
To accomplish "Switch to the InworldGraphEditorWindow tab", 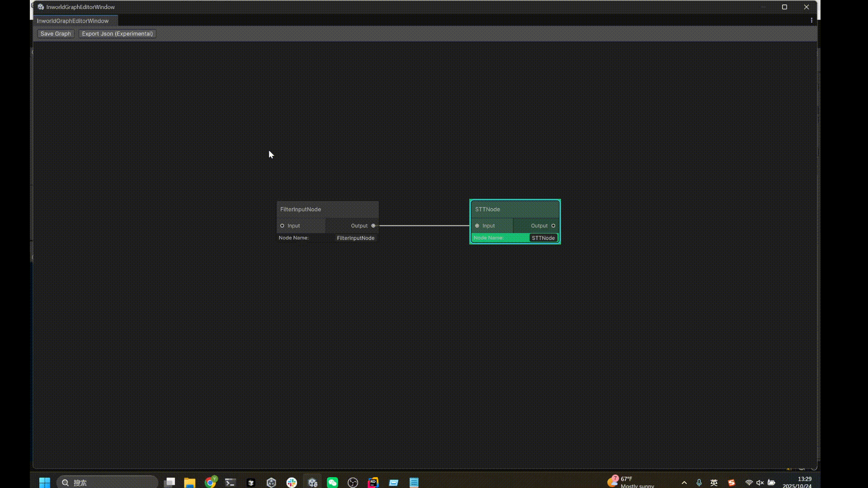I will [x=73, y=21].
